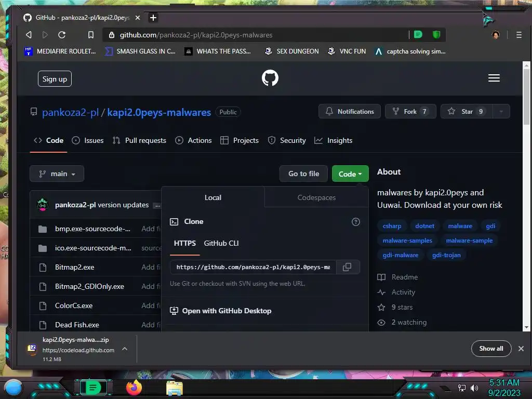Open the browser profile avatar
Image resolution: width=532 pixels, height=399 pixels.
(x=496, y=35)
